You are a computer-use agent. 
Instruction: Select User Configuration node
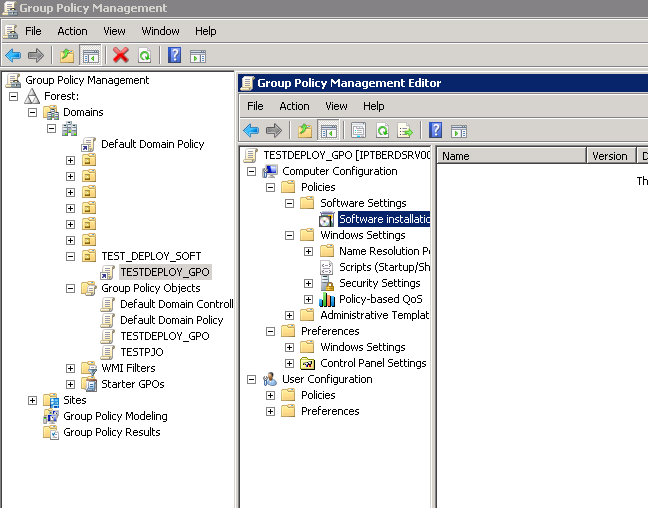coord(327,379)
